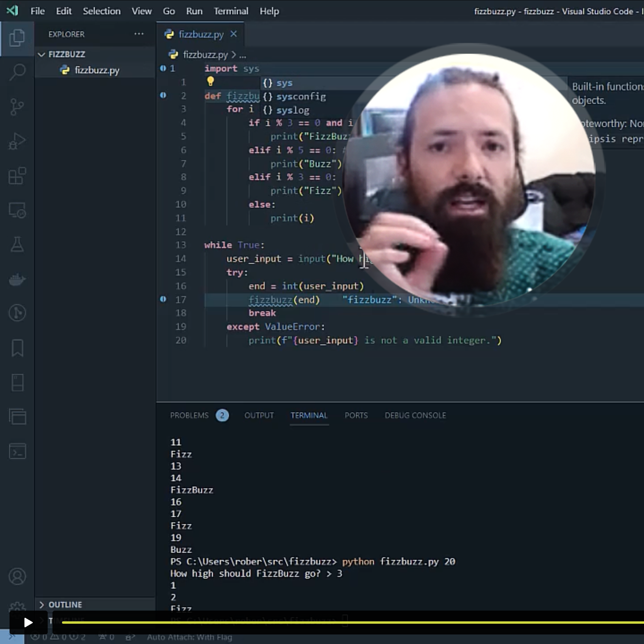Select the fizzbuzz.py editor tab
The height and width of the screenshot is (644, 644).
(200, 34)
